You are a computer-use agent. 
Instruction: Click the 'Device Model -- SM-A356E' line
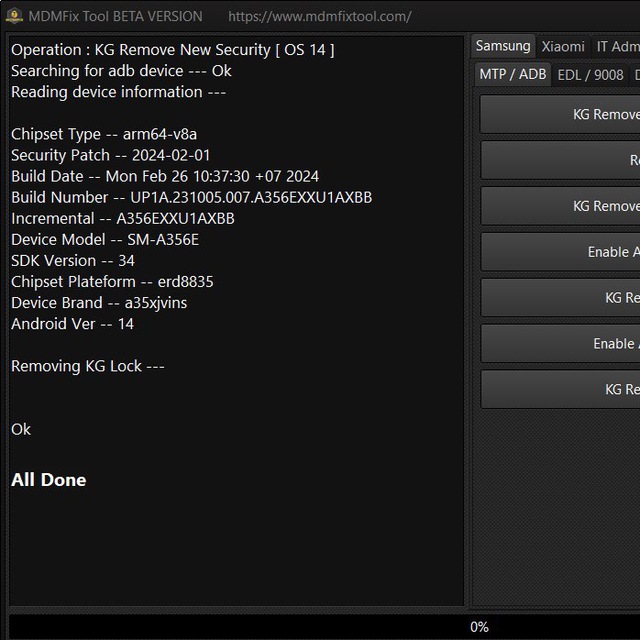(x=105, y=240)
